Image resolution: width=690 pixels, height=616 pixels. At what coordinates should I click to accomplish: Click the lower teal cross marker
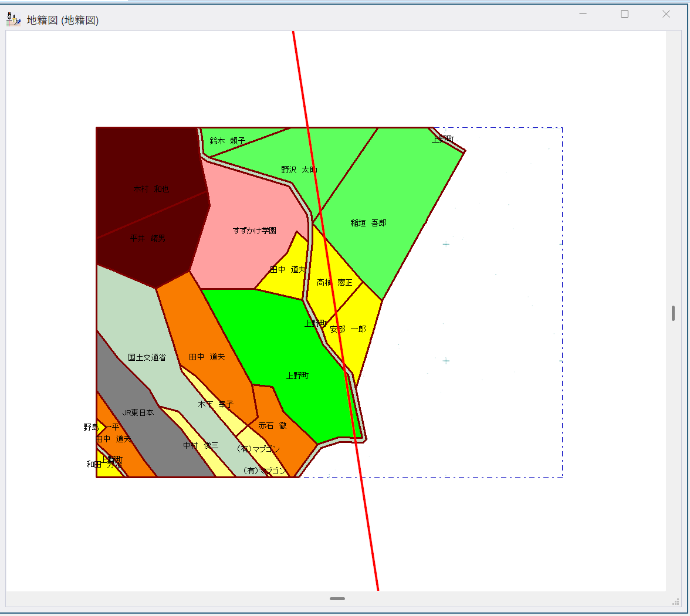pyautogui.click(x=446, y=361)
